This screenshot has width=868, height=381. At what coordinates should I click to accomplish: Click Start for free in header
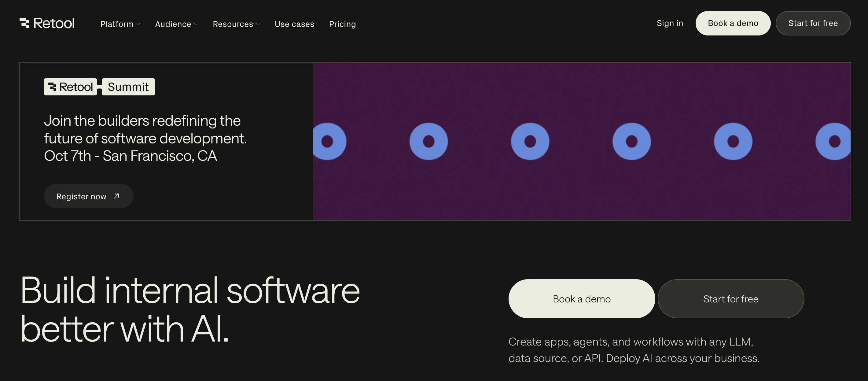pos(813,23)
